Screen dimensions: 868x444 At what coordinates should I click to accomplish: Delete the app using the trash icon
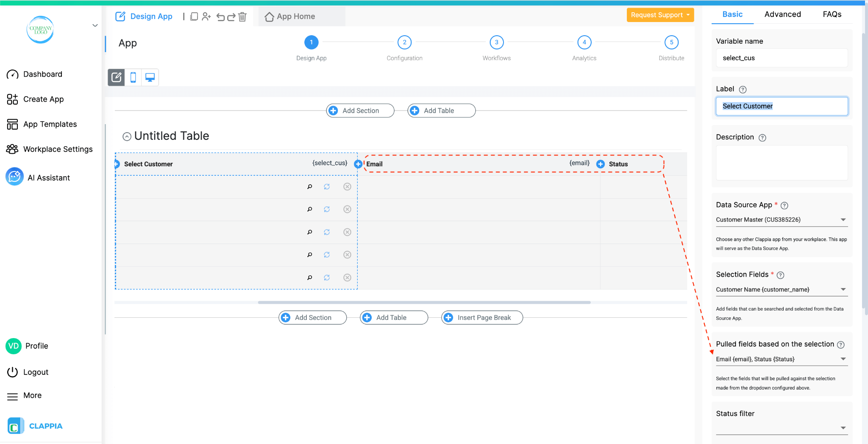[242, 16]
